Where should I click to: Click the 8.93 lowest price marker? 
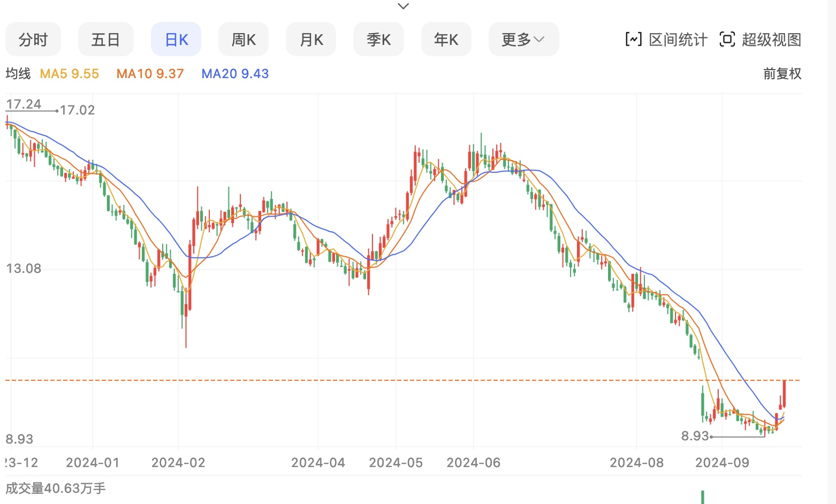coord(695,436)
